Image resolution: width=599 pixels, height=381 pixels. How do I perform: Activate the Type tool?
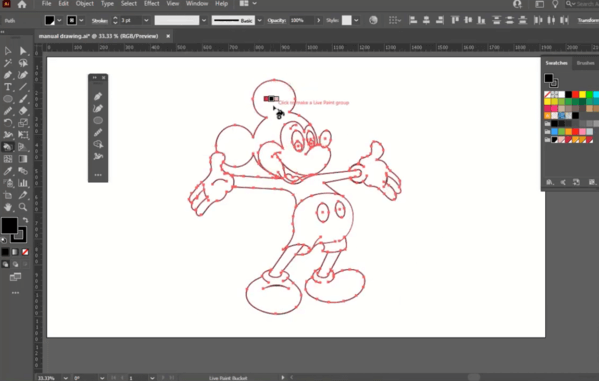pyautogui.click(x=8, y=87)
